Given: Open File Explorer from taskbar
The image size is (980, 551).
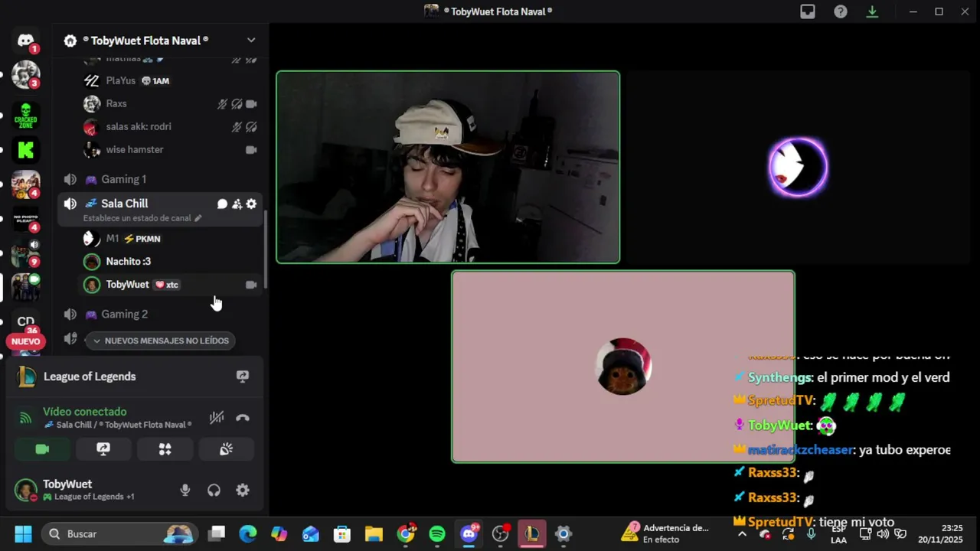Looking at the screenshot, I should (374, 533).
